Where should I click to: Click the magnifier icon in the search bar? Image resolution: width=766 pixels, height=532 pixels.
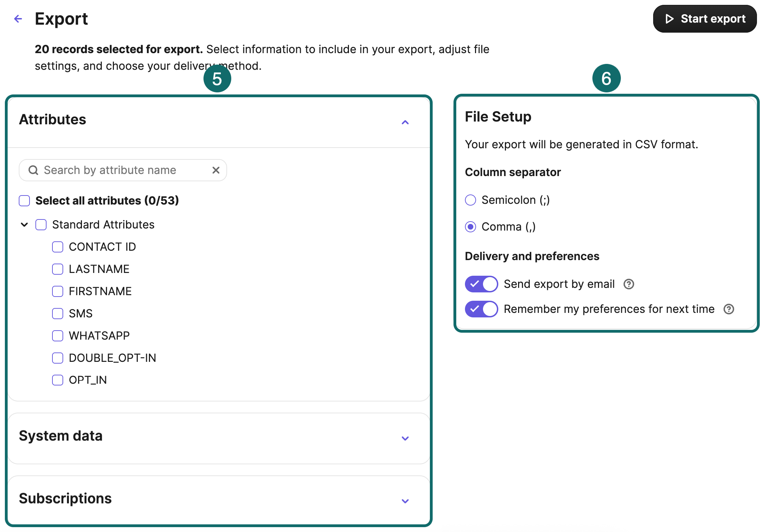point(33,170)
